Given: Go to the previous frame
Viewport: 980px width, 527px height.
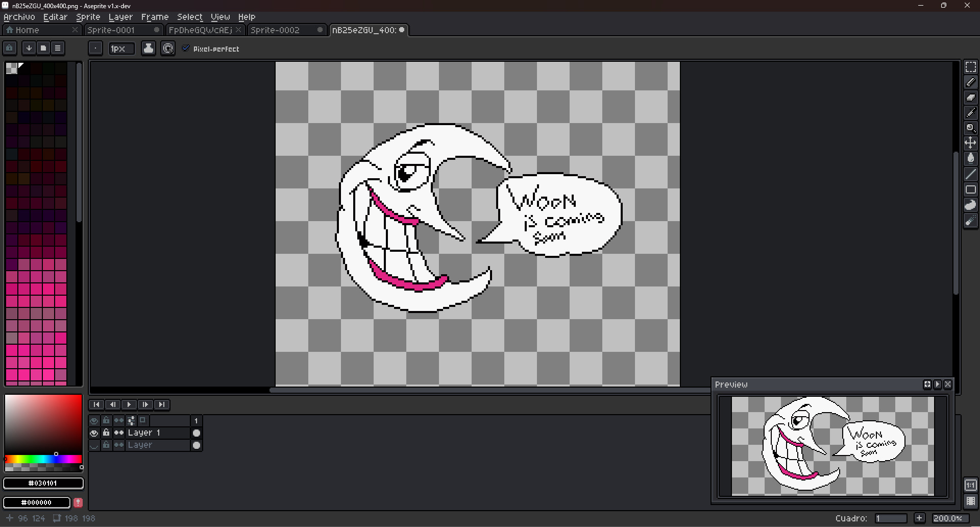Looking at the screenshot, I should coord(113,404).
